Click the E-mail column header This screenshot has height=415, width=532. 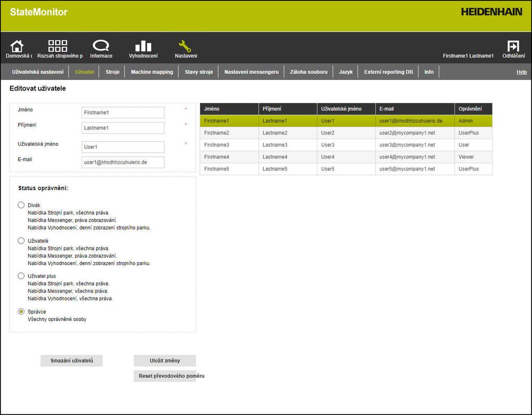415,109
